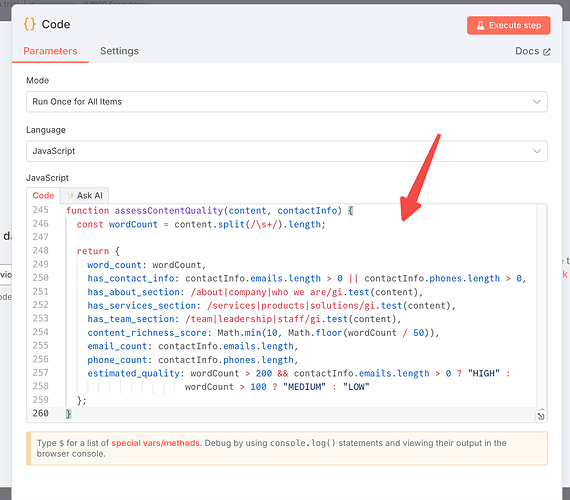Click the has_team_section property
Image resolution: width=570 pixels, height=500 pixels.
(x=131, y=319)
